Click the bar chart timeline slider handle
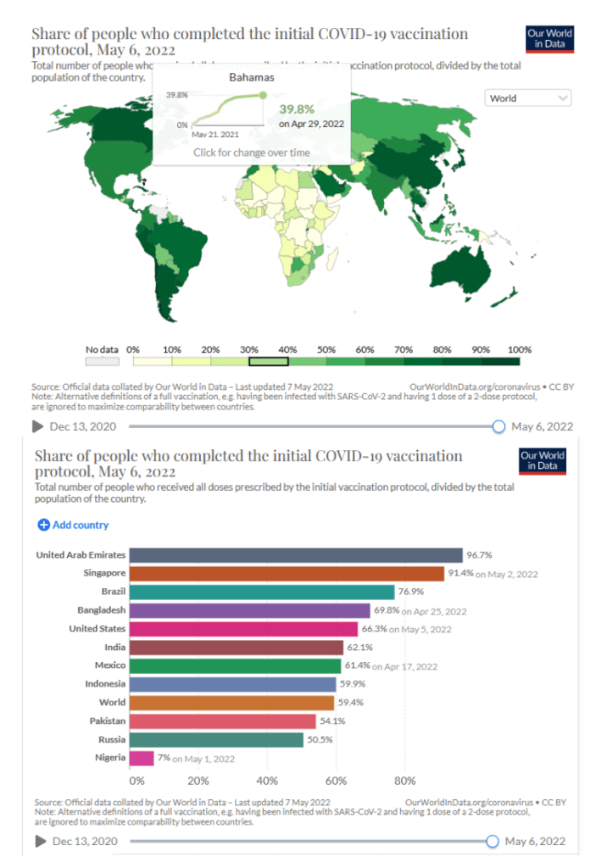 (x=493, y=841)
